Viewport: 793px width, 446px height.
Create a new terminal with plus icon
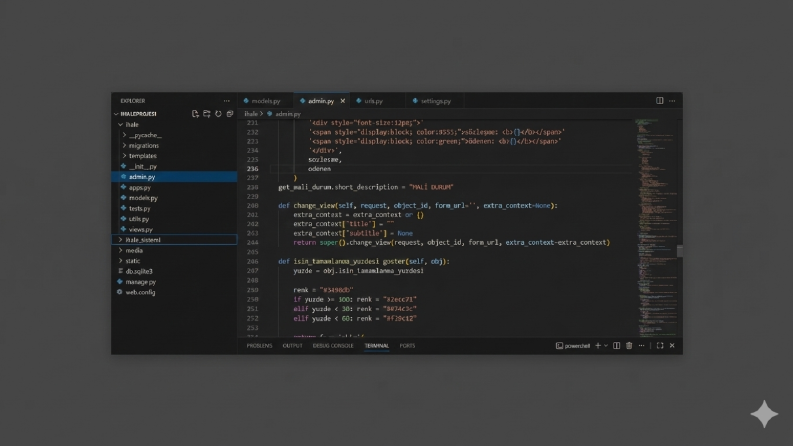point(598,345)
